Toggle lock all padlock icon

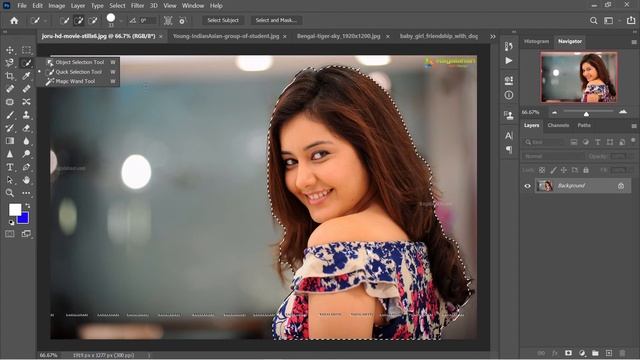click(x=586, y=170)
